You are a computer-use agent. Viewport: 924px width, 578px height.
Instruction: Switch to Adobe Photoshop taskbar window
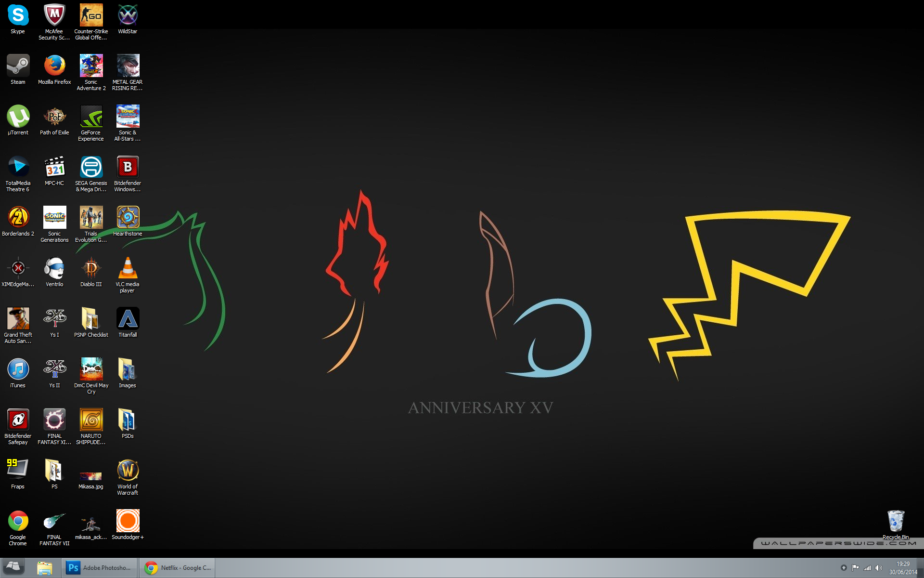pos(100,568)
